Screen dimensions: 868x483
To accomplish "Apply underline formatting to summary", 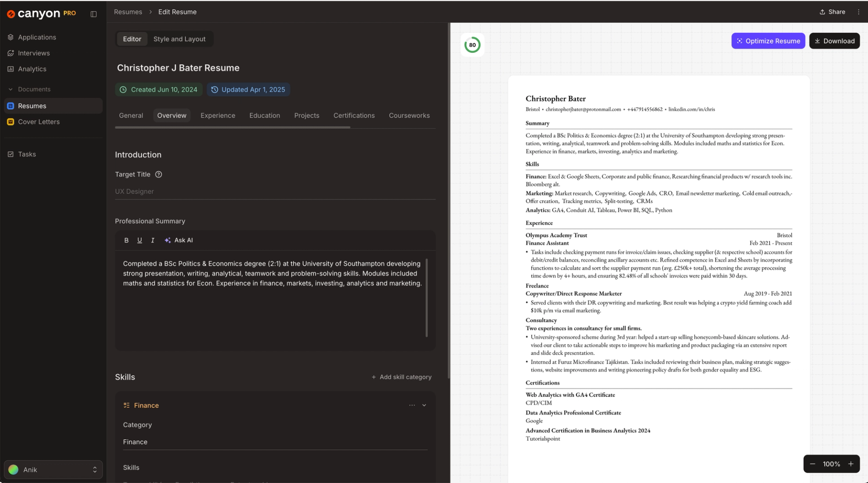I will (x=140, y=240).
